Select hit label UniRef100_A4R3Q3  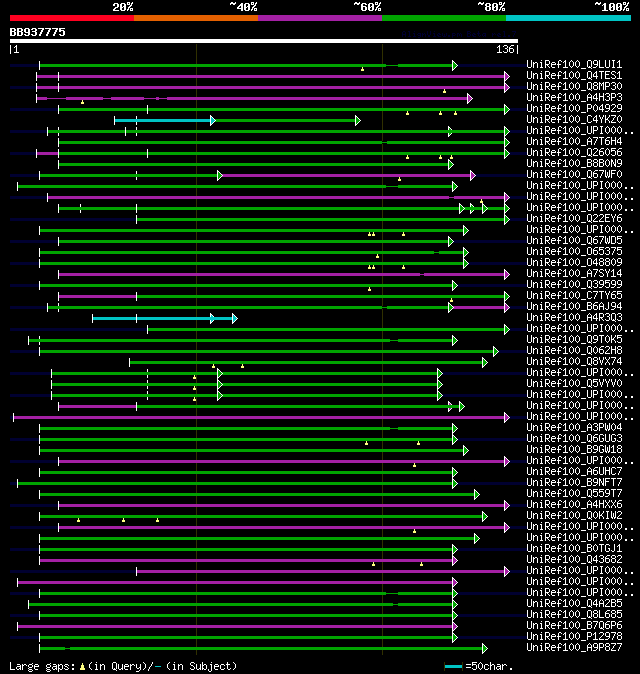574,318
